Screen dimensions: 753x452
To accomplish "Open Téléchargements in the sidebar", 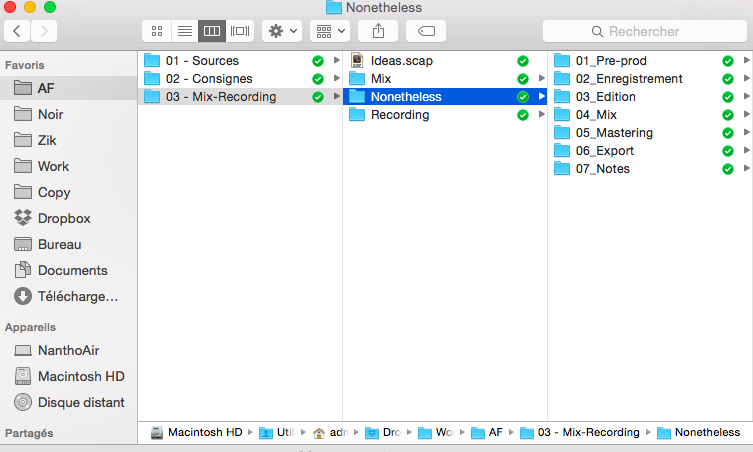I will click(69, 296).
